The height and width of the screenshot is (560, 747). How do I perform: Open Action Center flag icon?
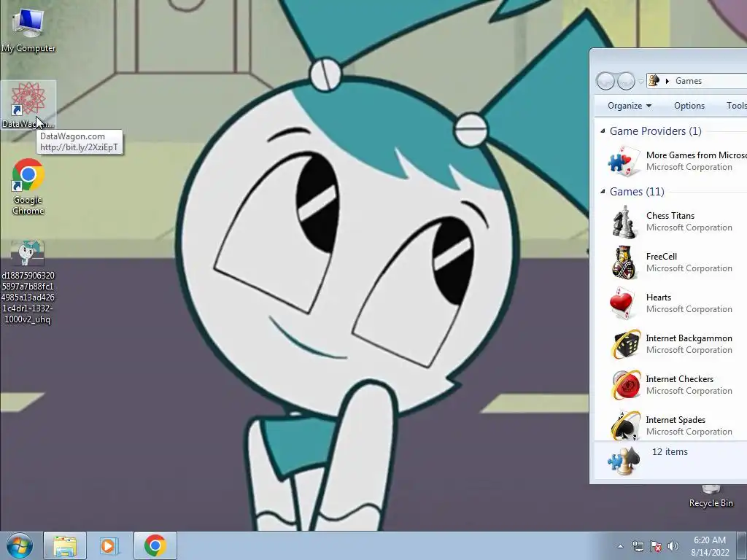[656, 546]
